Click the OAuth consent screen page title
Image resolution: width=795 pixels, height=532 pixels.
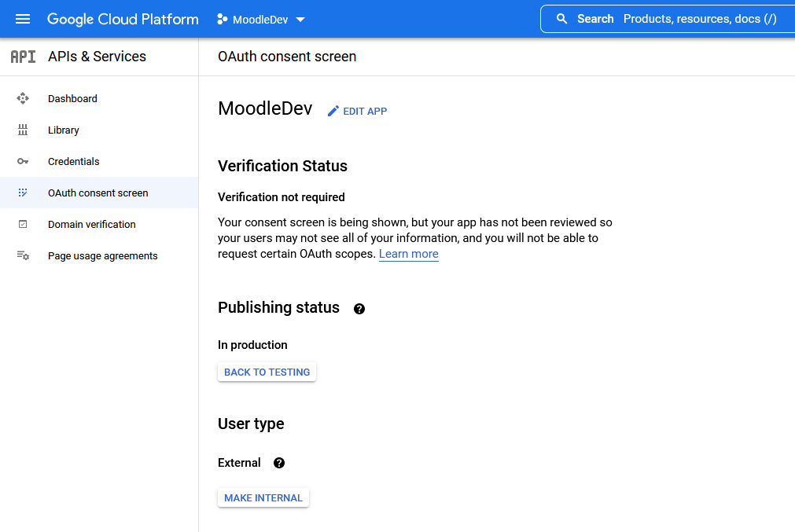point(287,57)
